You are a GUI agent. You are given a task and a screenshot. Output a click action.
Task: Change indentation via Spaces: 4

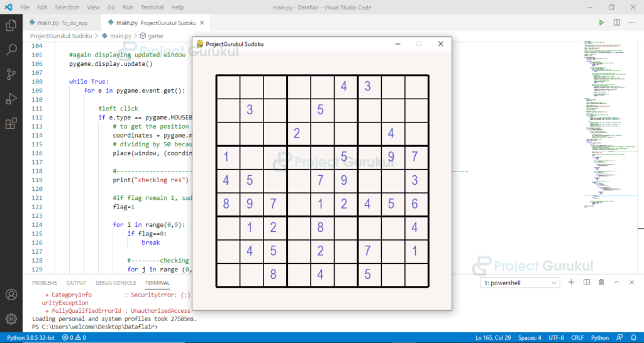(x=530, y=338)
